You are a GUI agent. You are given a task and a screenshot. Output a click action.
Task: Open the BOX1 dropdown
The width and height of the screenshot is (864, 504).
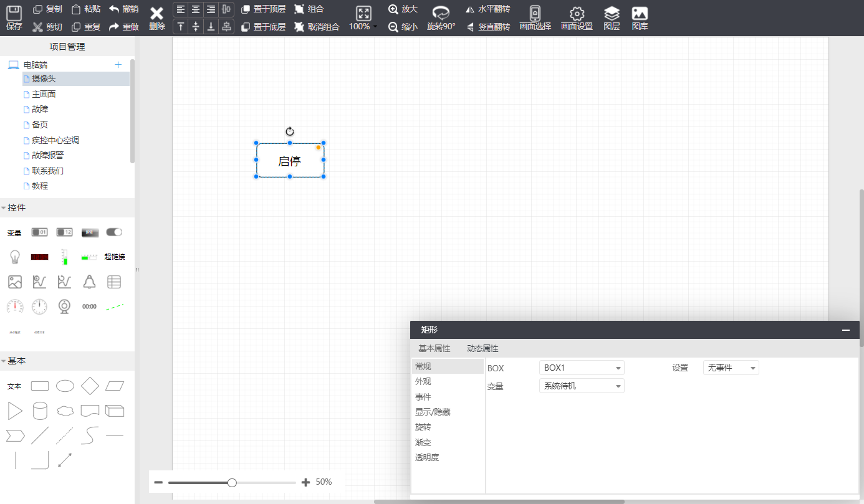point(581,368)
